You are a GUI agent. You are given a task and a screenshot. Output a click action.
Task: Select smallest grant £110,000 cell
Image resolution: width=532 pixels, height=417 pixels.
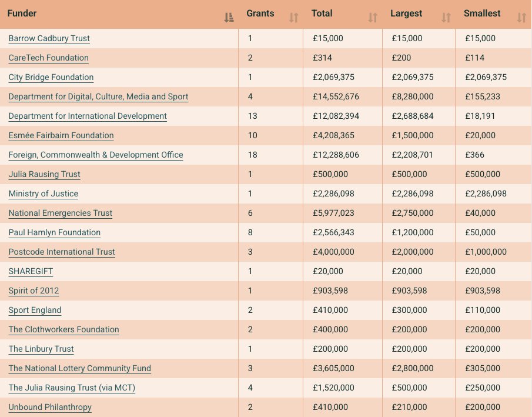click(494, 310)
